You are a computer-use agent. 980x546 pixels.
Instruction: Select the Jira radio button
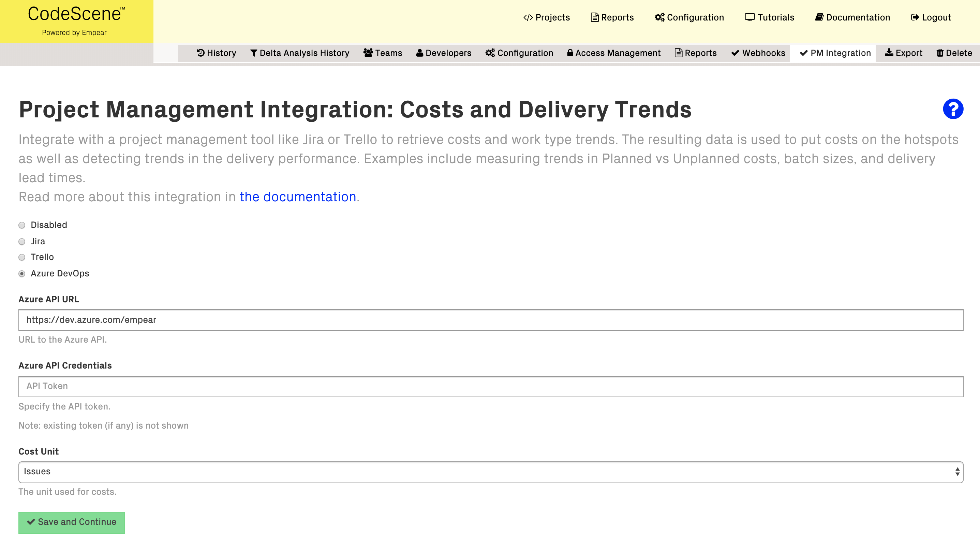(x=22, y=241)
